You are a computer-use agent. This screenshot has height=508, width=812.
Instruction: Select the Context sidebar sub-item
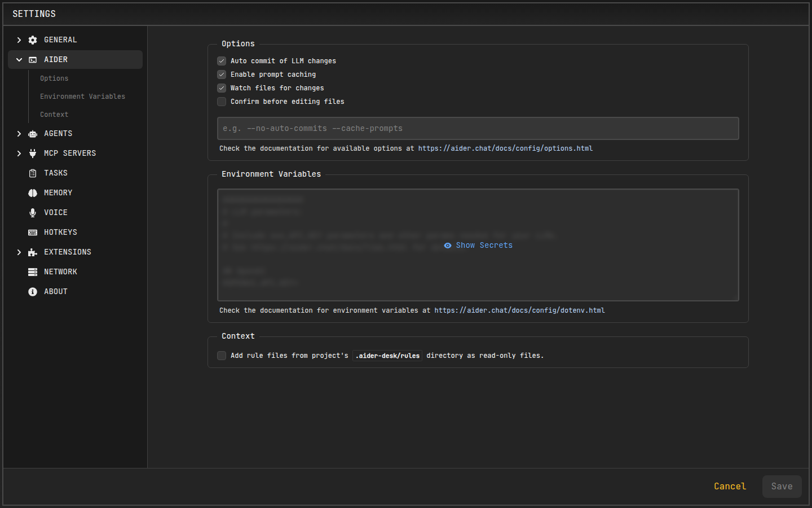(54, 115)
